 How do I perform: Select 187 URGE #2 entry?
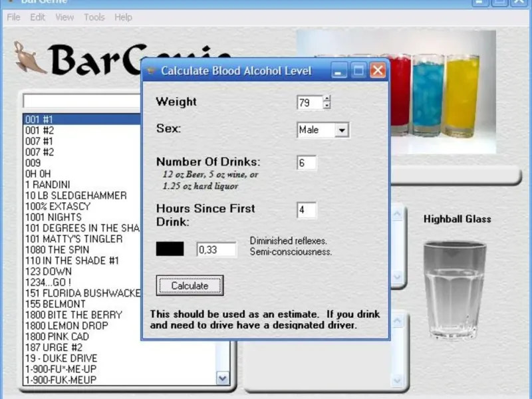click(x=120, y=347)
